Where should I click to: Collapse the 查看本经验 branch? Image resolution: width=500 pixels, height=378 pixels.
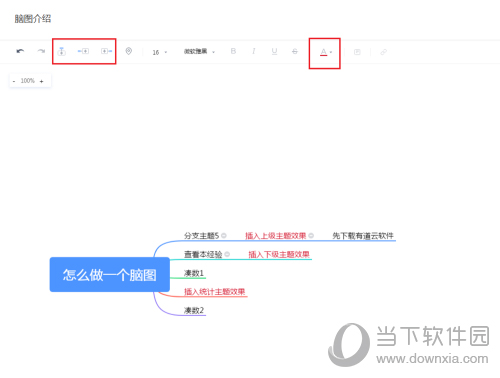[227, 254]
